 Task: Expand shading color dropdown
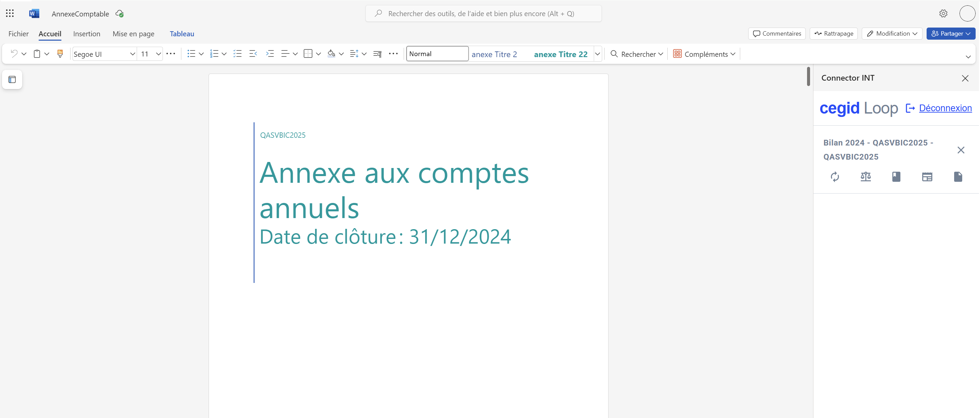(x=341, y=54)
